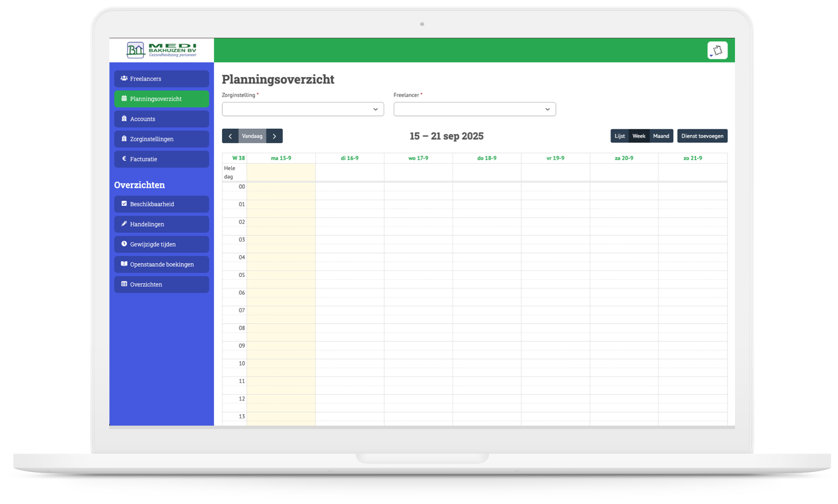Expand the Zorginstelling dropdown
Image resolution: width=838 pixels, height=504 pixels.
pyautogui.click(x=303, y=109)
